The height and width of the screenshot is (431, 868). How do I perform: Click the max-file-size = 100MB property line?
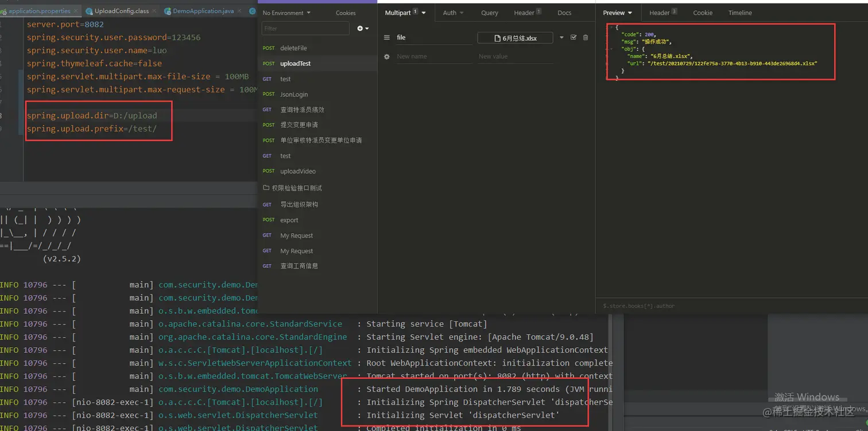138,77
